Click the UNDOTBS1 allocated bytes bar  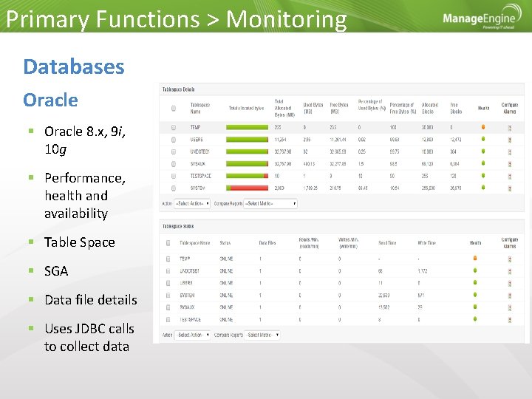248,151
